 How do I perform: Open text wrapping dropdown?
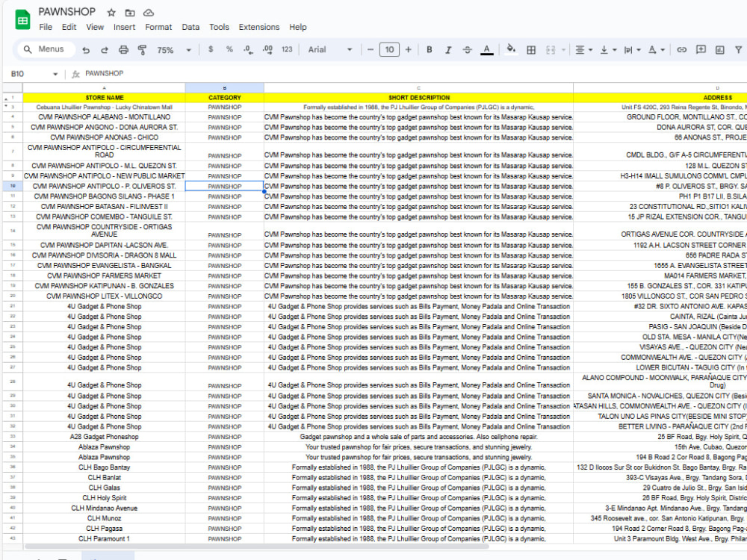pos(632,49)
